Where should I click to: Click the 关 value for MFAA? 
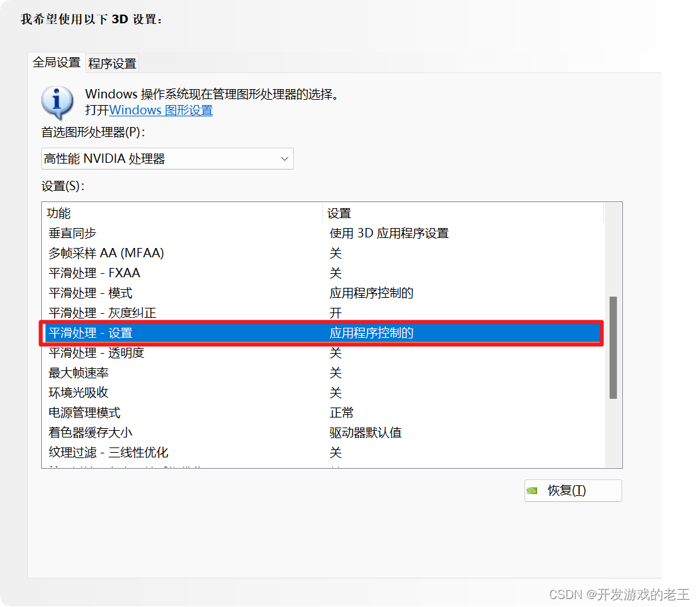click(335, 253)
